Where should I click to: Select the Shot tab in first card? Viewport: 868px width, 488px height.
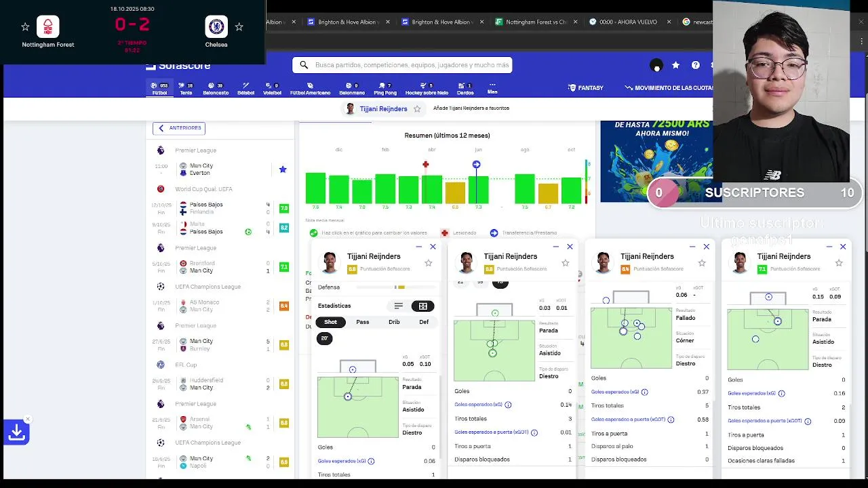[x=330, y=322]
